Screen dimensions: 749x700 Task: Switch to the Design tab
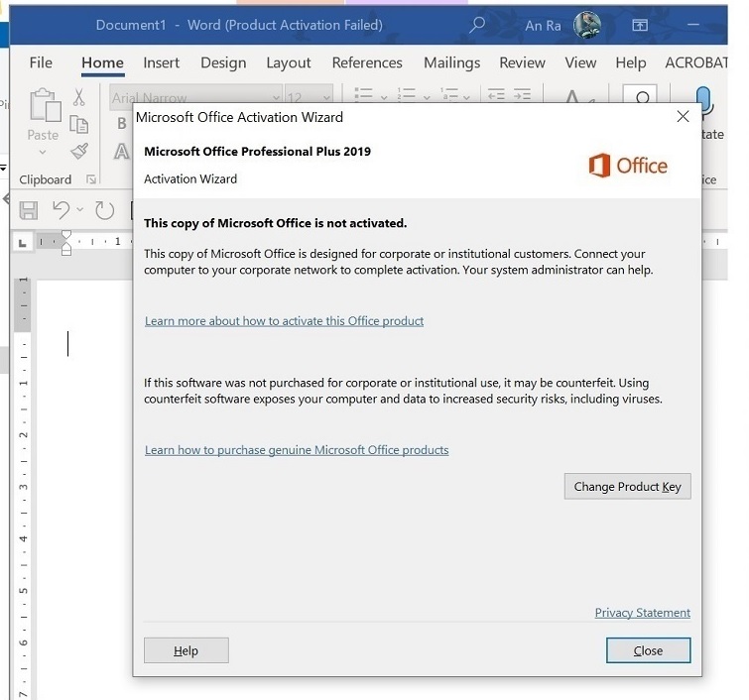[x=223, y=62]
